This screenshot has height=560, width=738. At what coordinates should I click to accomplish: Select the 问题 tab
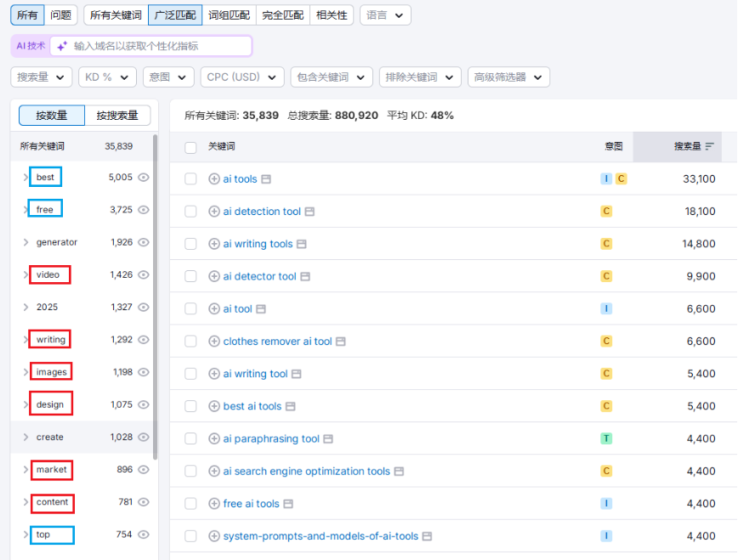[x=60, y=15]
